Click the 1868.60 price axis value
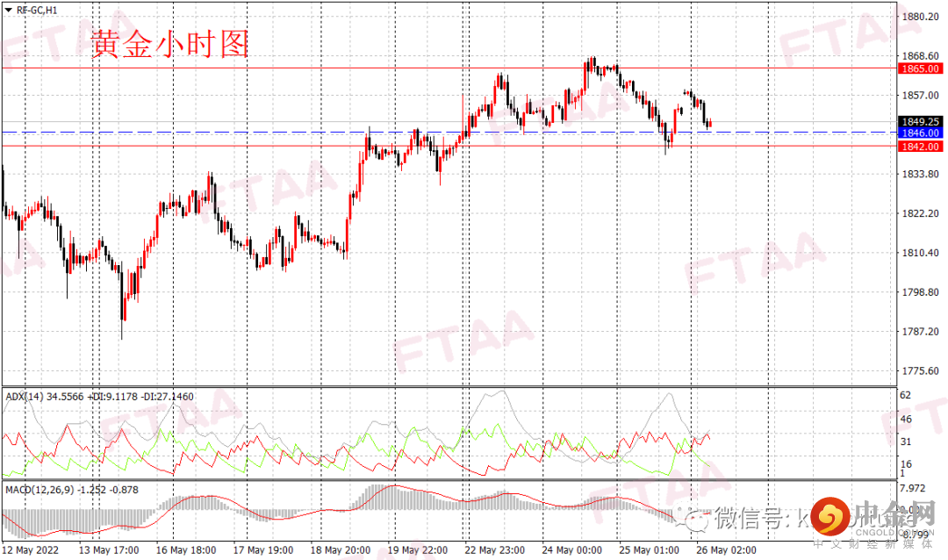948x560 pixels. point(920,55)
